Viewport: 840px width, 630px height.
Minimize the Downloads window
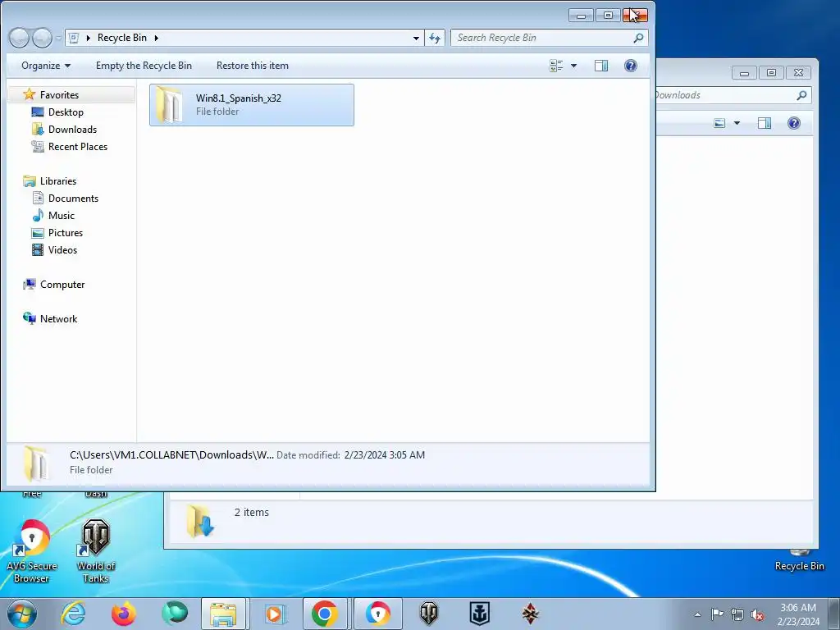click(744, 73)
